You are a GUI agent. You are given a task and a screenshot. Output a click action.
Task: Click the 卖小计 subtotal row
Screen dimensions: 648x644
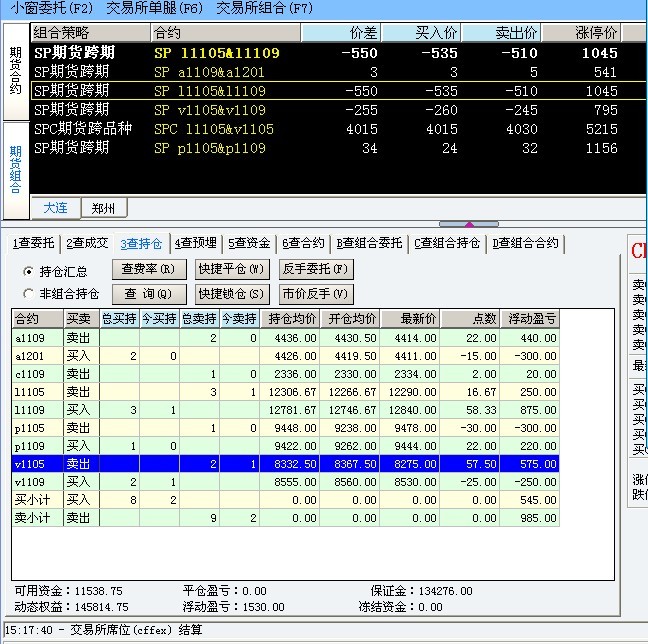click(286, 518)
